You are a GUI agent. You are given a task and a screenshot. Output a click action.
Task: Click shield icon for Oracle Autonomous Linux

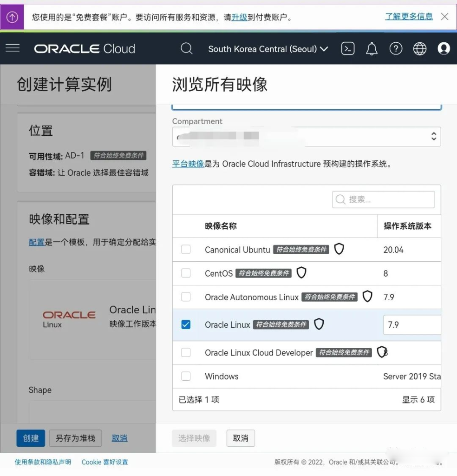tap(367, 296)
